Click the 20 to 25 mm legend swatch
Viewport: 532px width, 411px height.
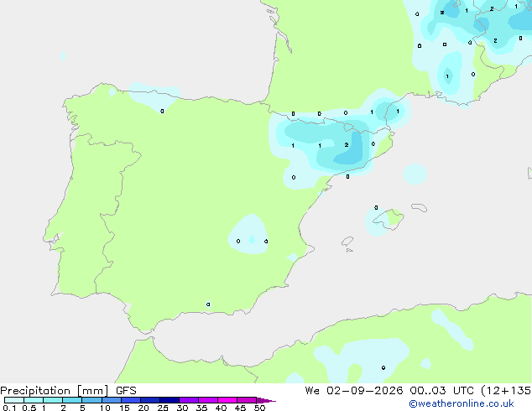click(149, 400)
